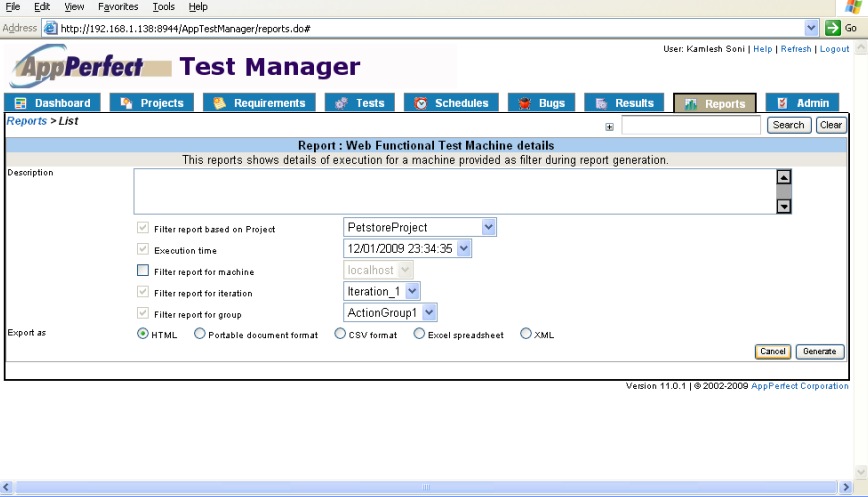Open the browser Help menu
868x497 pixels.
(x=198, y=7)
